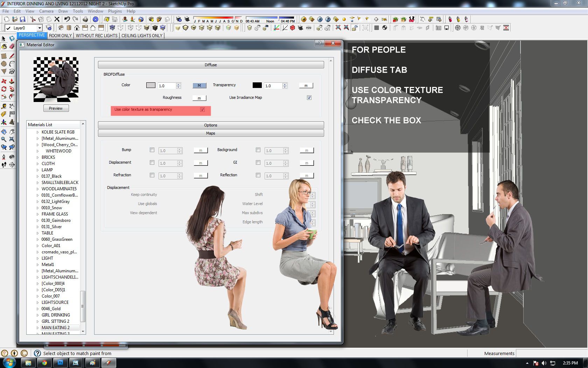Expand the KOLBE SLATE RGB material
Viewport: 588px width, 368px height.
38,132
